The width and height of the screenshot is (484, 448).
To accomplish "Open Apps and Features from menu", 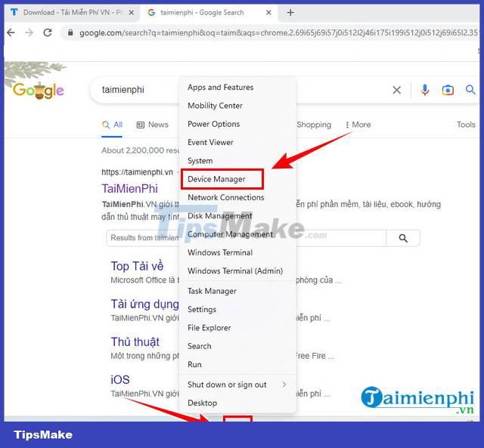I will [x=220, y=87].
